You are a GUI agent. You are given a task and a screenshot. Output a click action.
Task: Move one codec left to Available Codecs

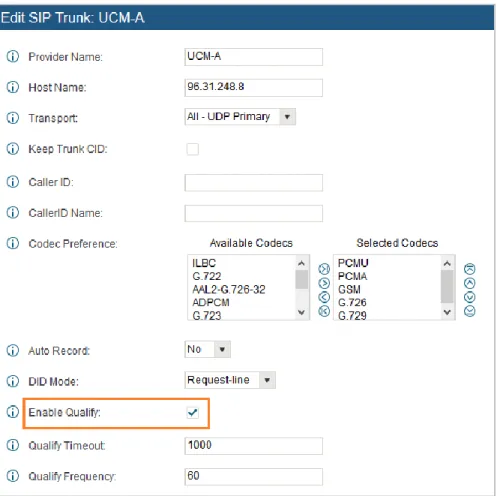[x=324, y=297]
